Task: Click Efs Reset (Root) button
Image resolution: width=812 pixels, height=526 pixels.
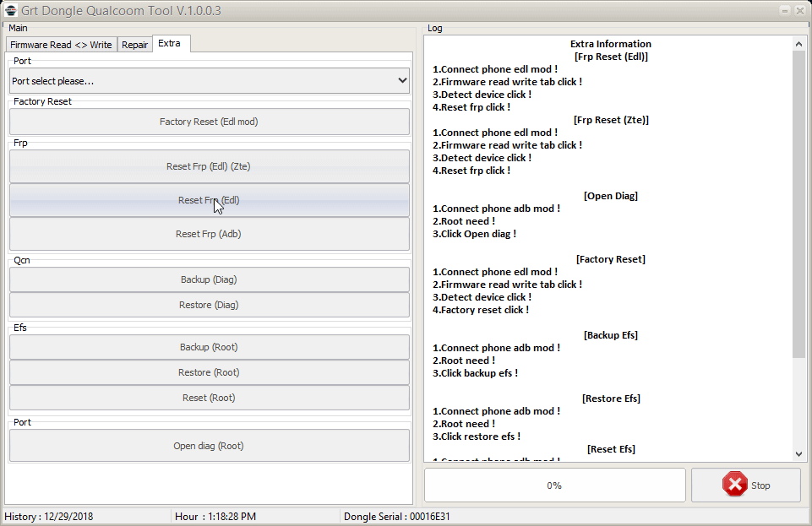Action: pos(210,398)
